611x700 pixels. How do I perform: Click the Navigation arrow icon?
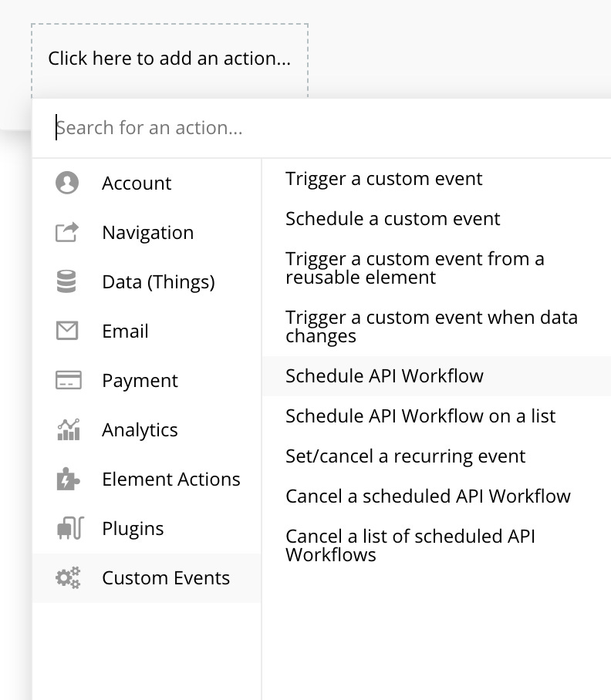[67, 232]
